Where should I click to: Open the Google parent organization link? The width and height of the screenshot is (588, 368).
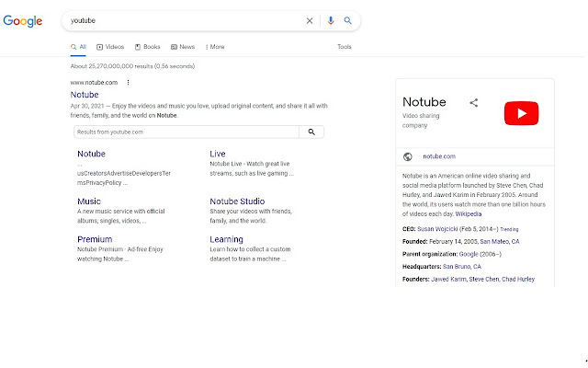[x=469, y=254]
